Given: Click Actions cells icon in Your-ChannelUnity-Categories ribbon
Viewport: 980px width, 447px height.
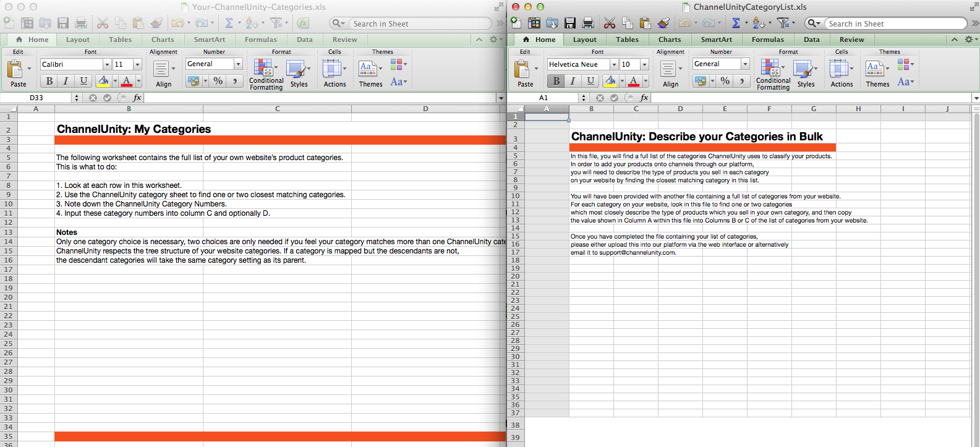Looking at the screenshot, I should (x=332, y=68).
